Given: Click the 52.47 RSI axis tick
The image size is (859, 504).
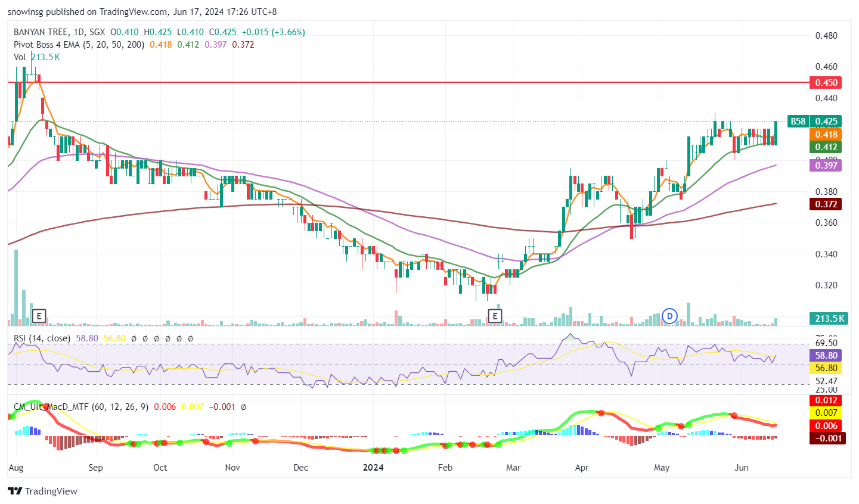Looking at the screenshot, I should (826, 381).
